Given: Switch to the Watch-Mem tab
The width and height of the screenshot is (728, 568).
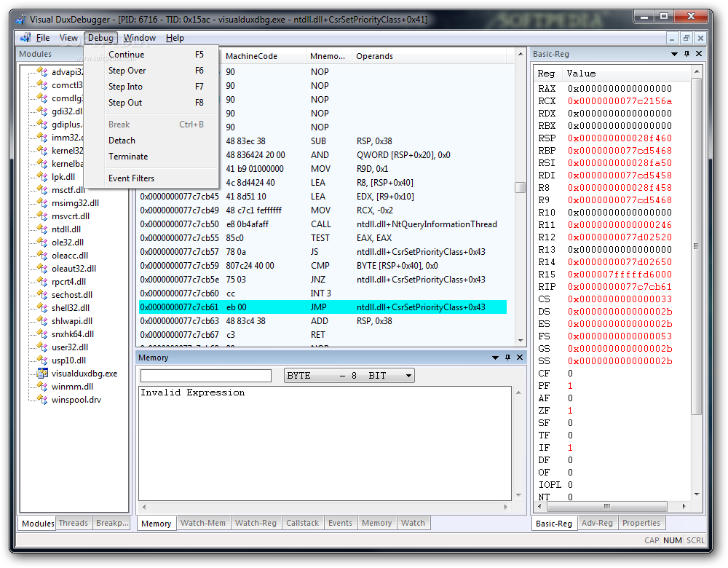Looking at the screenshot, I should pos(203,523).
